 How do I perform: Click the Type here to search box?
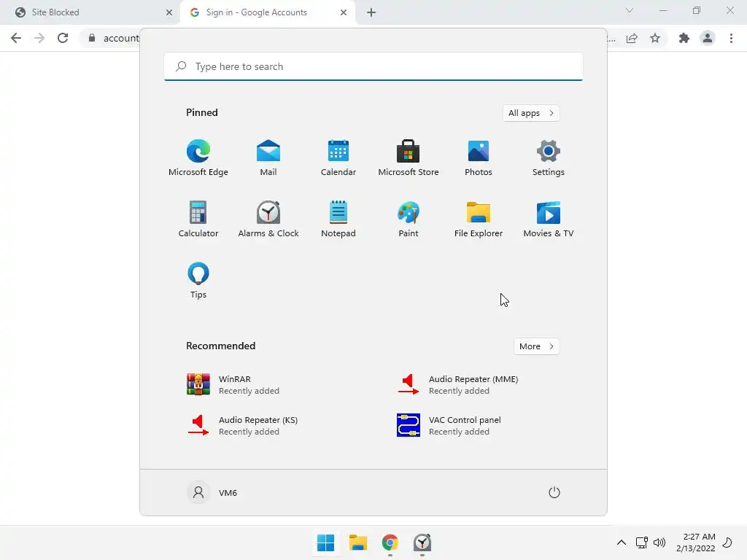373,66
